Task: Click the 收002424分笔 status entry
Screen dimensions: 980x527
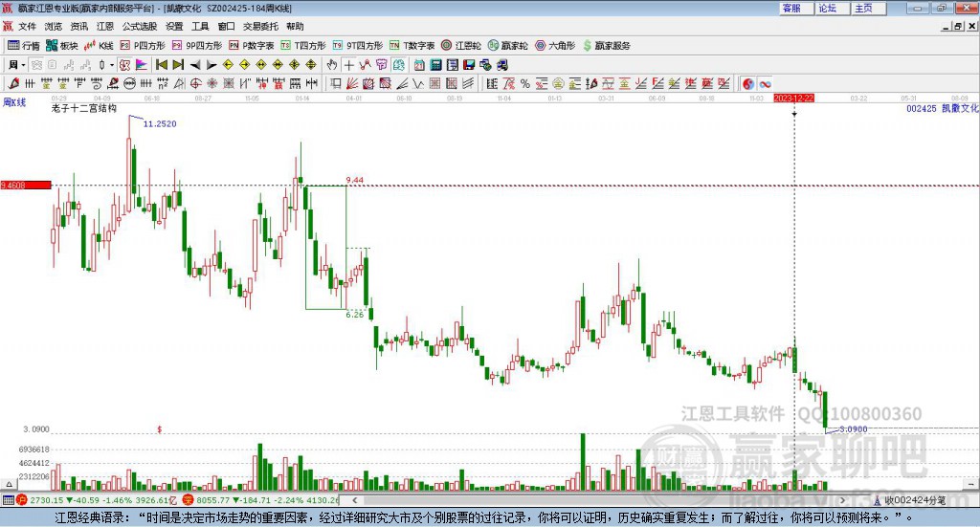Action: click(x=914, y=501)
